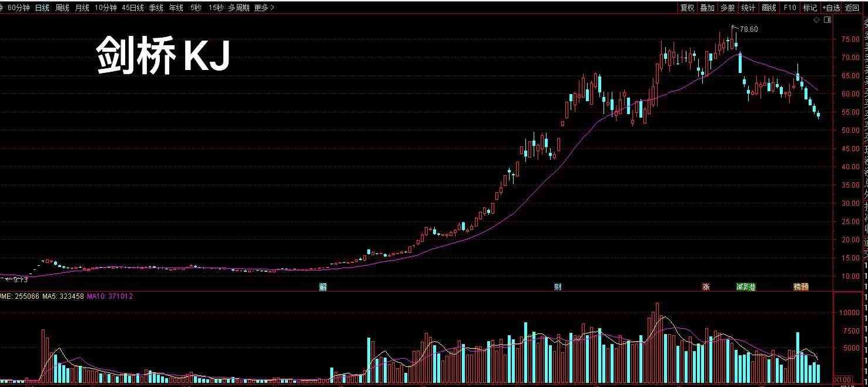The height and width of the screenshot is (387, 868).
Task: Toggle 叠加 overlay on the chart
Action: pyautogui.click(x=707, y=8)
